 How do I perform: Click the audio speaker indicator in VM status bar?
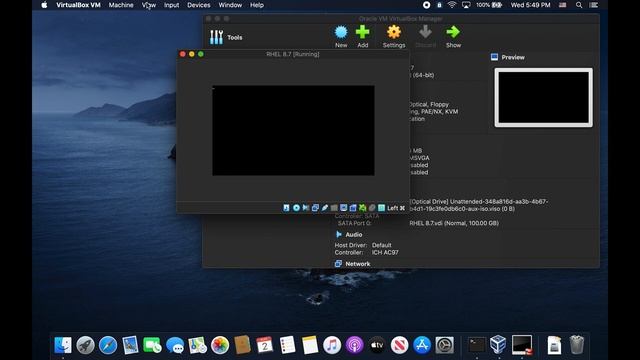point(306,208)
